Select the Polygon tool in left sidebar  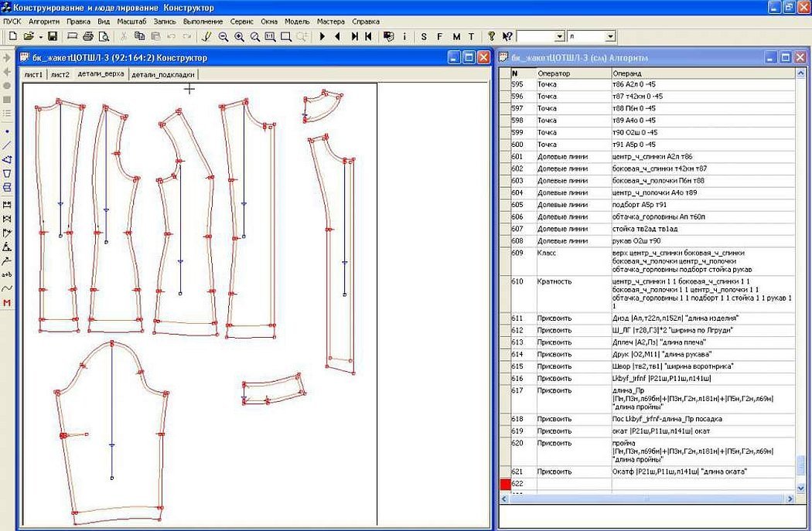[x=7, y=159]
